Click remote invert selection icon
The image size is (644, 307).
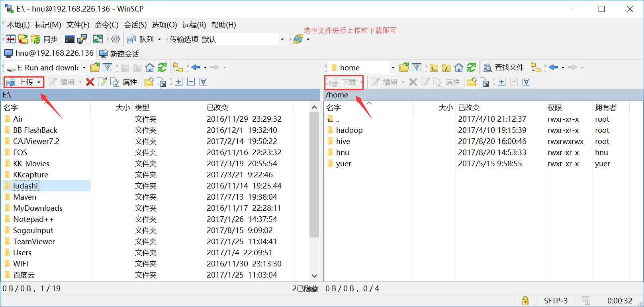pos(526,82)
